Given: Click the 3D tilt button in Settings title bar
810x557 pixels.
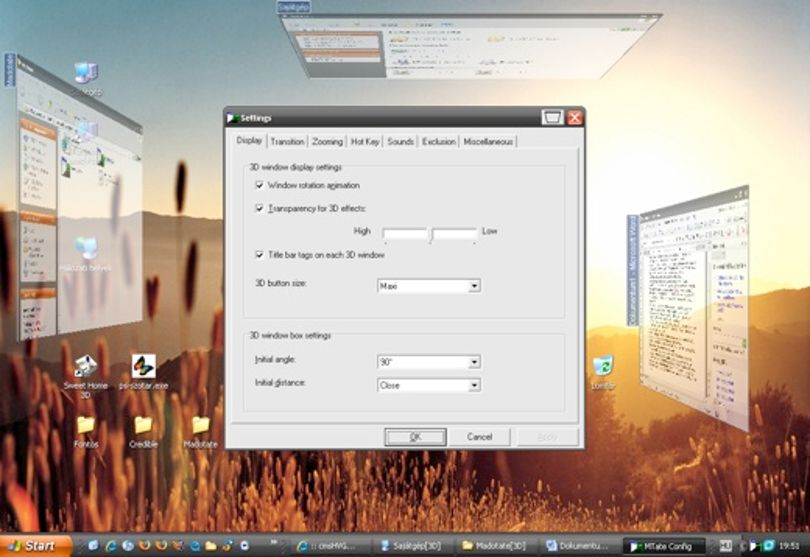Looking at the screenshot, I should click(x=552, y=118).
